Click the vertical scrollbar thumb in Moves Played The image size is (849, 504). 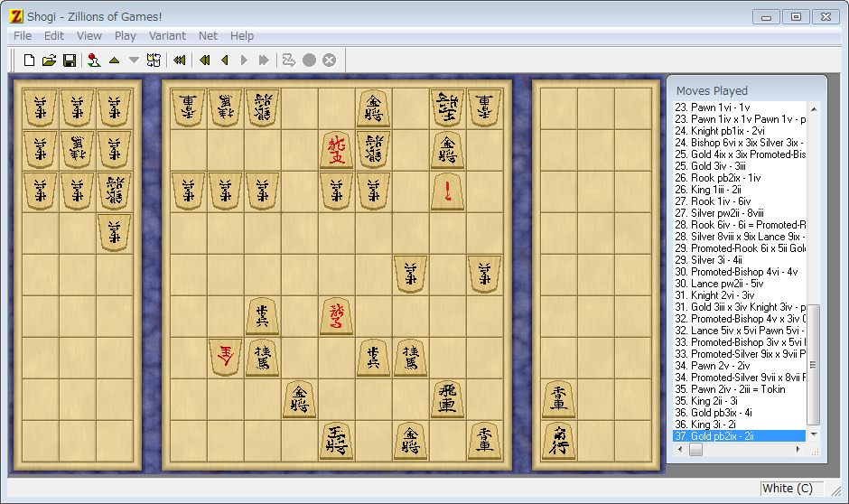click(x=813, y=364)
